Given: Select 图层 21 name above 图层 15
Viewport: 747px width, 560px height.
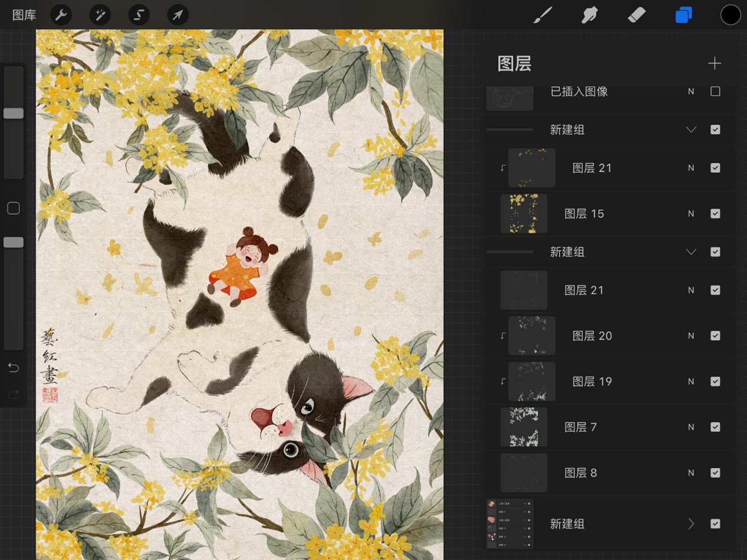Looking at the screenshot, I should 592,168.
